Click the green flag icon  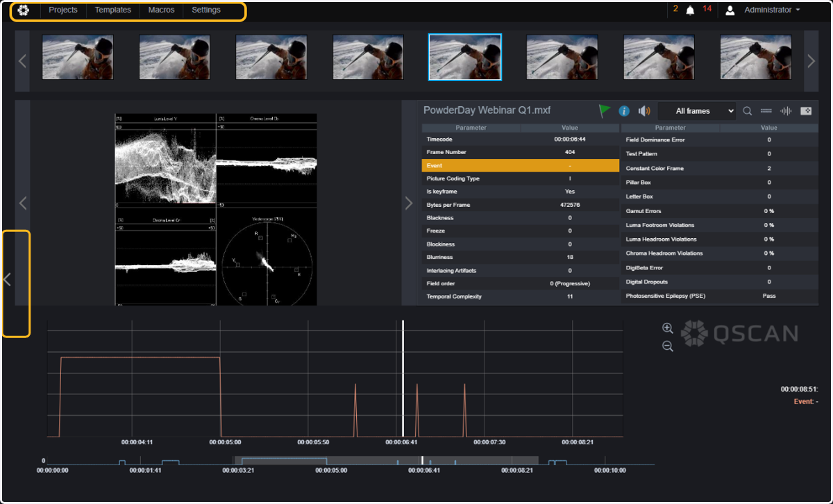(x=605, y=111)
